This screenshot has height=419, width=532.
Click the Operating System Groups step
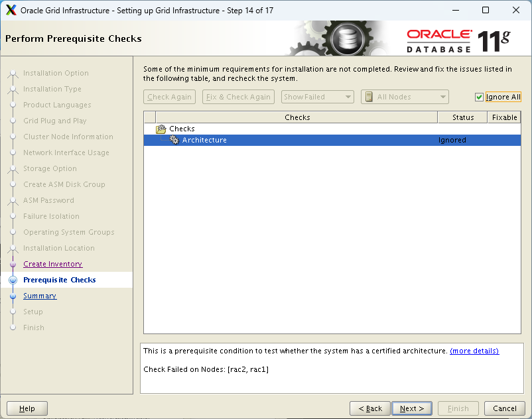[68, 232]
